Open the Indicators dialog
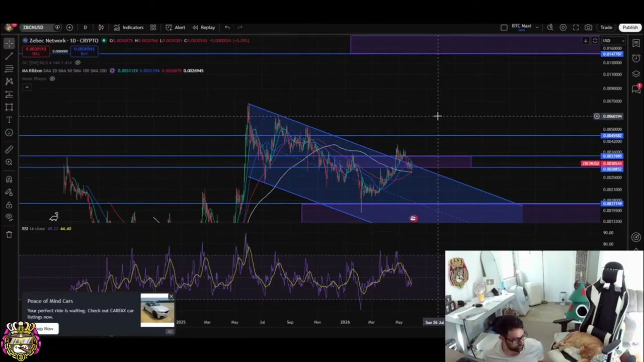 129,27
